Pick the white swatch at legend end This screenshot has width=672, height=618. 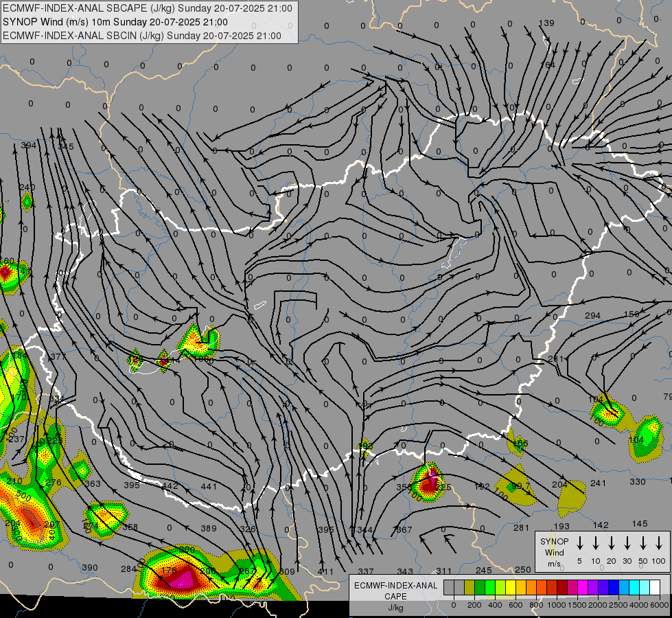(654, 587)
